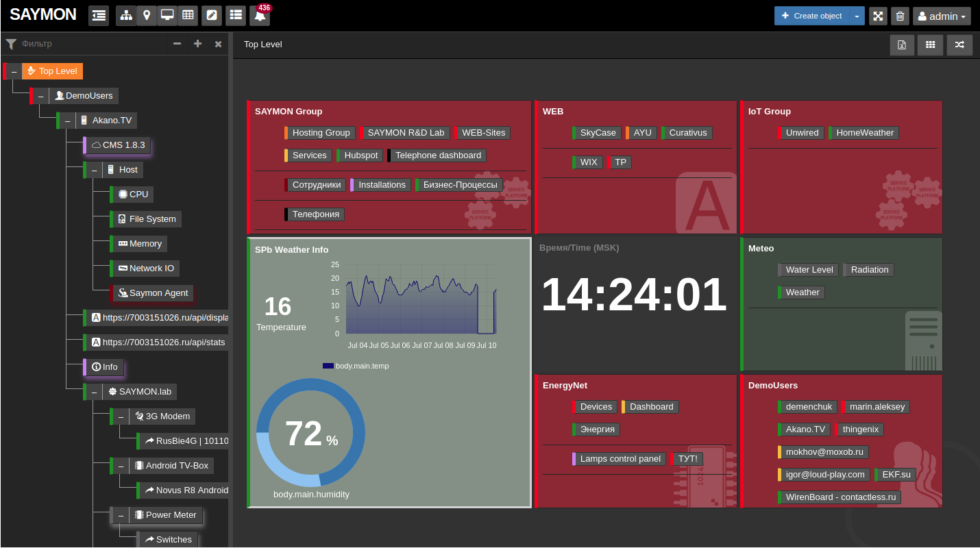Select the File System tree item

click(x=147, y=219)
